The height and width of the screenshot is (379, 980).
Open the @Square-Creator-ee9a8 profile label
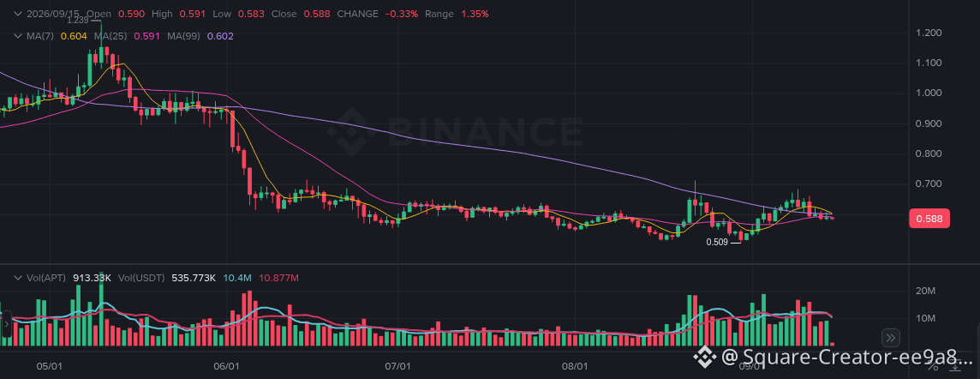pyautogui.click(x=834, y=358)
